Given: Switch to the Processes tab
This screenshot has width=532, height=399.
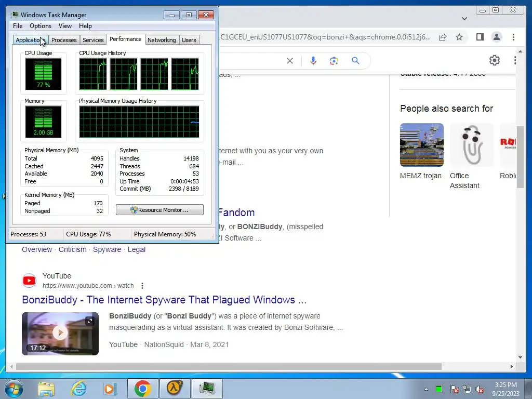Looking at the screenshot, I should [x=64, y=40].
